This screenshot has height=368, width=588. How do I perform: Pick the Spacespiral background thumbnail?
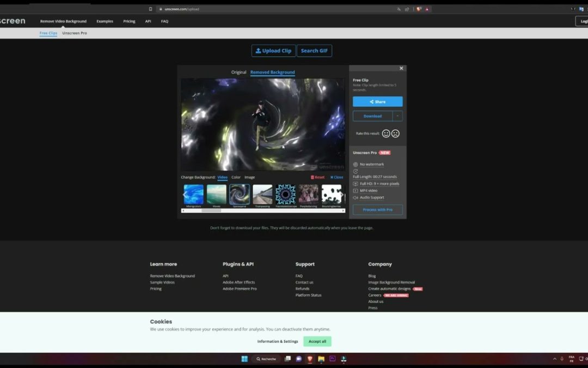tap(239, 195)
